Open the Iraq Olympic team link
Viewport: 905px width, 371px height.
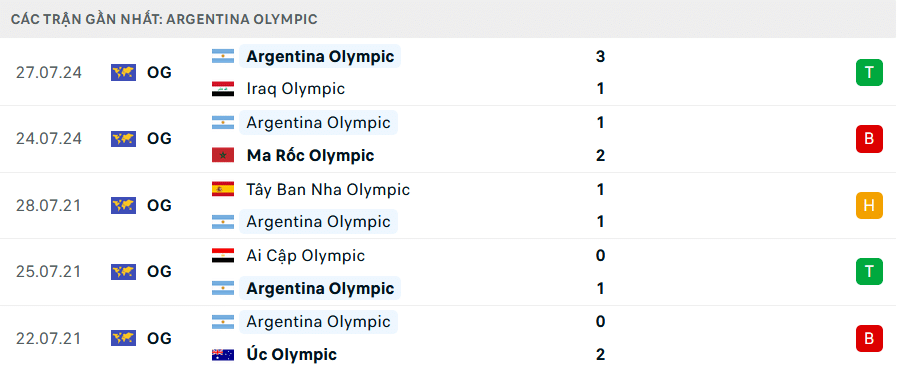point(296,89)
